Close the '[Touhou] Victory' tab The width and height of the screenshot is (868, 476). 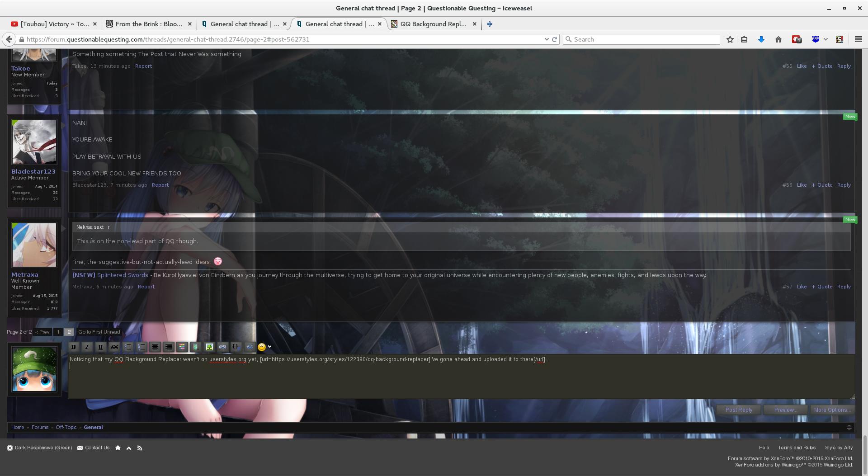click(95, 24)
